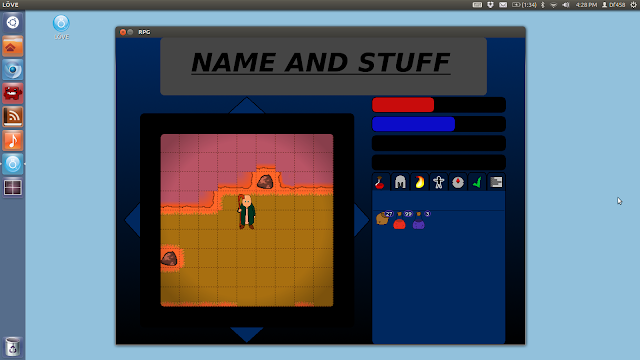Click the right arrow beside the map
The width and height of the screenshot is (640, 360).
pos(361,220)
